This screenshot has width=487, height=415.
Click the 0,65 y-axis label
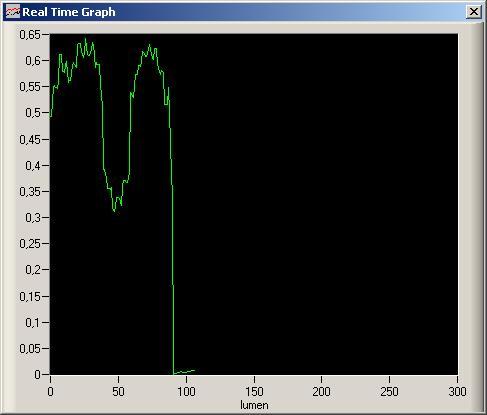point(30,35)
